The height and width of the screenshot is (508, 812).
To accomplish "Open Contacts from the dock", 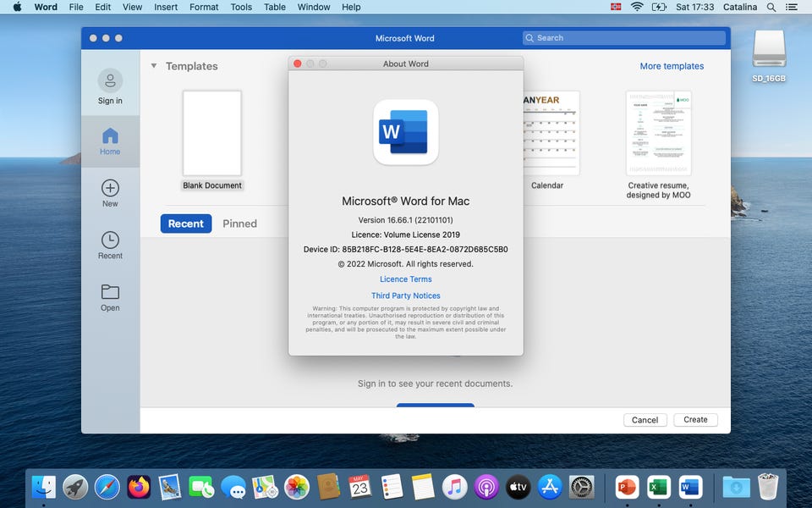I will click(x=328, y=488).
